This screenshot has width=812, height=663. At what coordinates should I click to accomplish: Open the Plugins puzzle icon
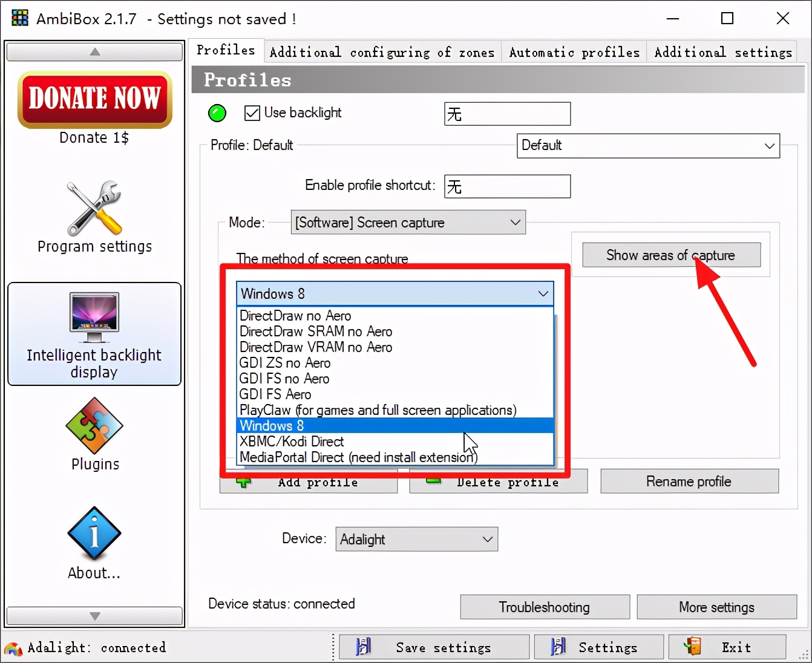[x=94, y=426]
